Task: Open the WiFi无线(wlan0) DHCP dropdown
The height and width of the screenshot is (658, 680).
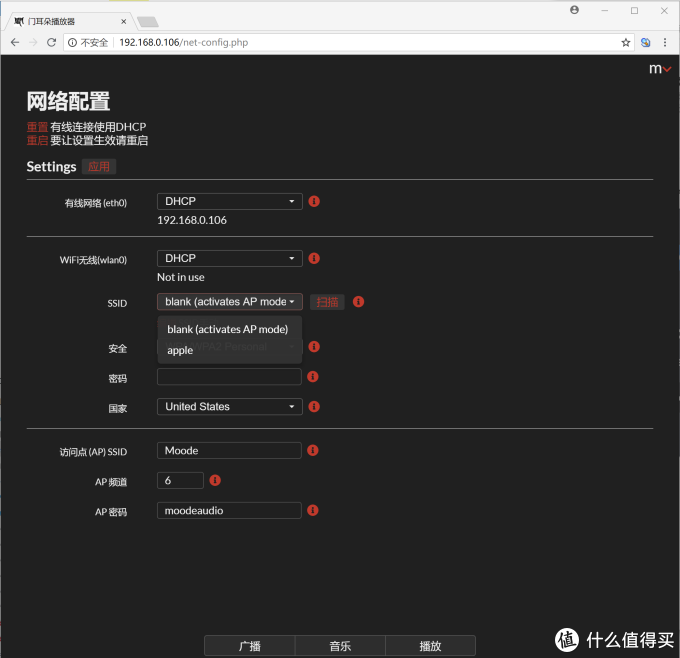Action: click(229, 259)
